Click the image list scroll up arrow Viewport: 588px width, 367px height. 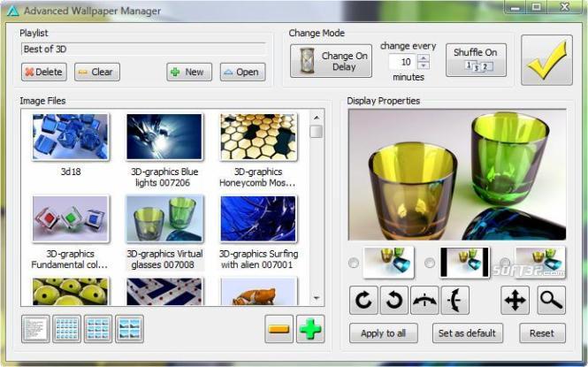317,118
